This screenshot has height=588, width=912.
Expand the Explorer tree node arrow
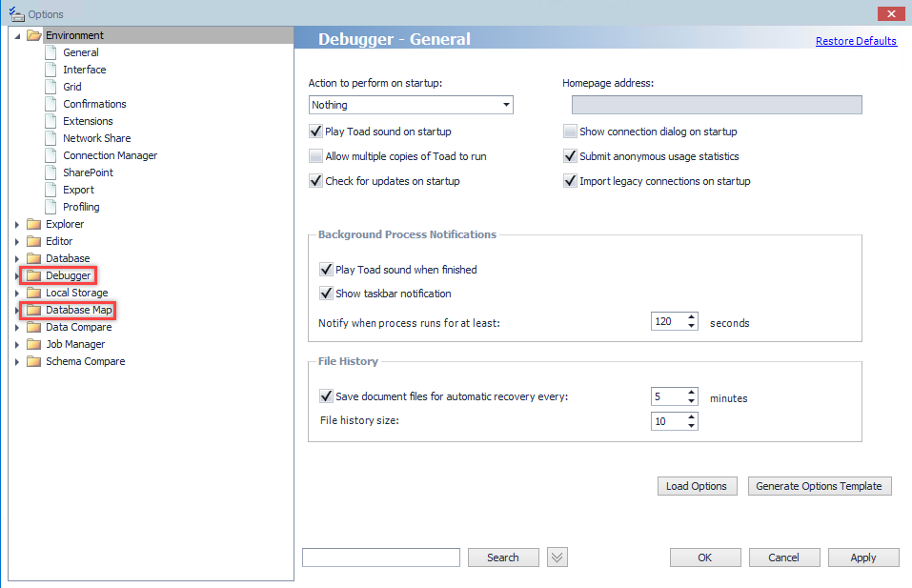[x=17, y=225]
